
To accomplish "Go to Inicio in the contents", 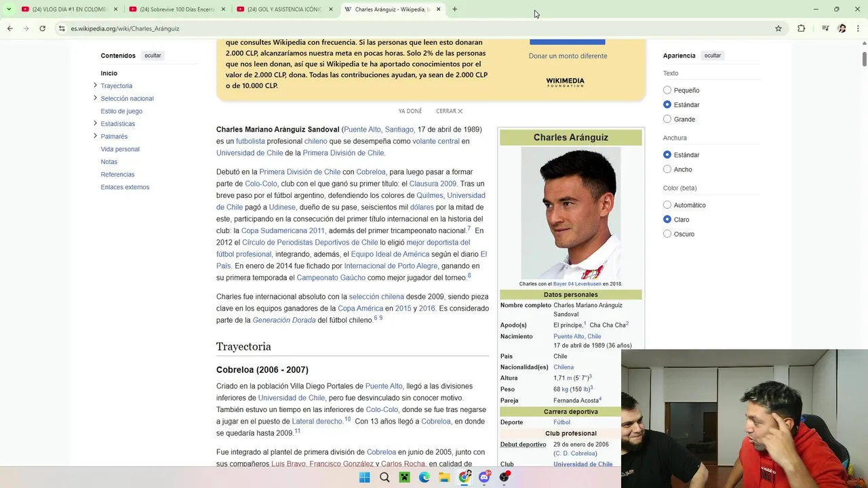I will point(109,73).
